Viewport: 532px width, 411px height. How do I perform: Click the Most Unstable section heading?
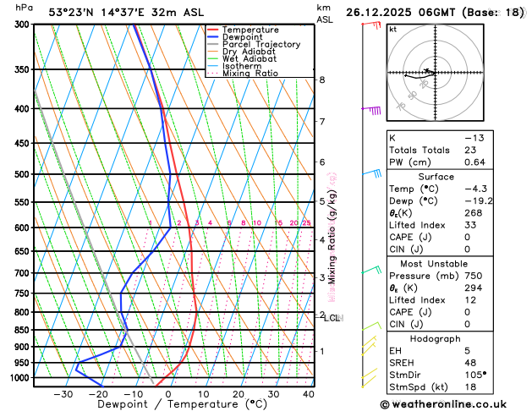tap(434, 264)
